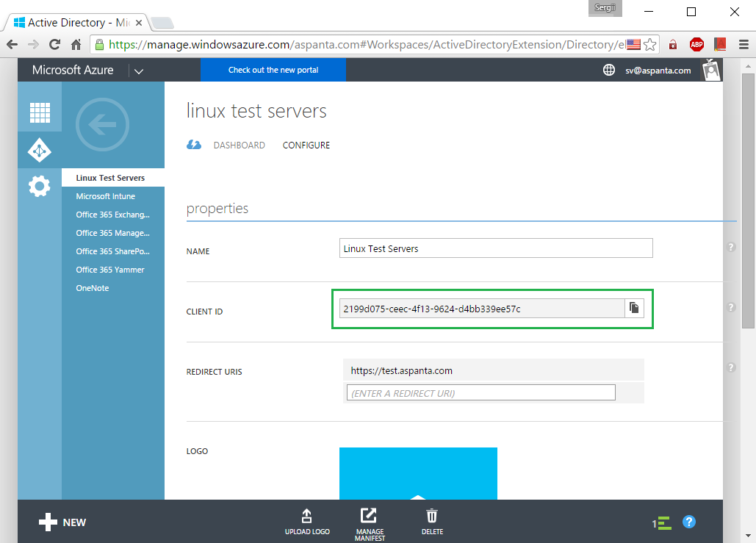Open the AdBlock Plus browser extension

click(x=696, y=44)
